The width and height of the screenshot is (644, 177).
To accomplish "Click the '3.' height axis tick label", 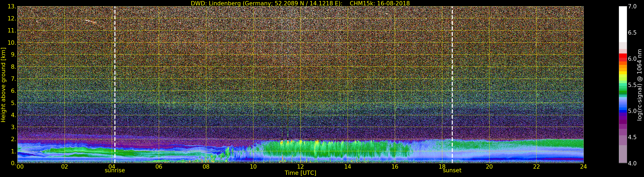I will coord(14,127).
